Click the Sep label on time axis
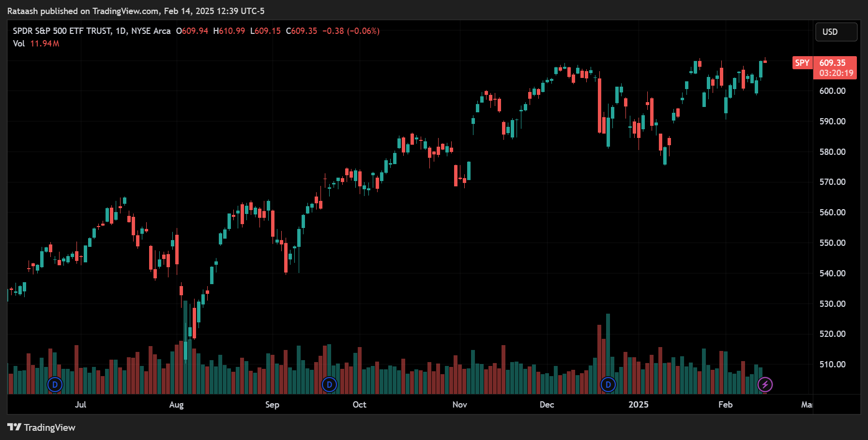Viewport: 868px width, 440px height. pos(272,405)
